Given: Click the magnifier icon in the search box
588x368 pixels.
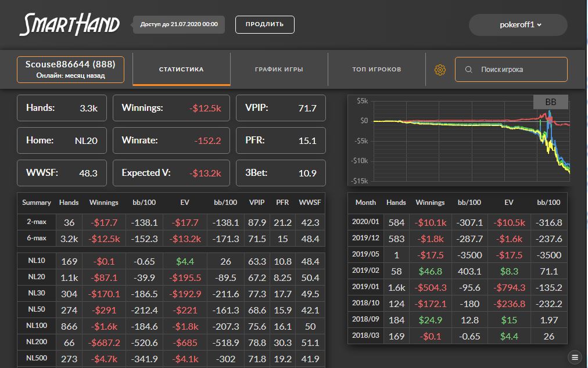Looking at the screenshot, I should (x=469, y=70).
